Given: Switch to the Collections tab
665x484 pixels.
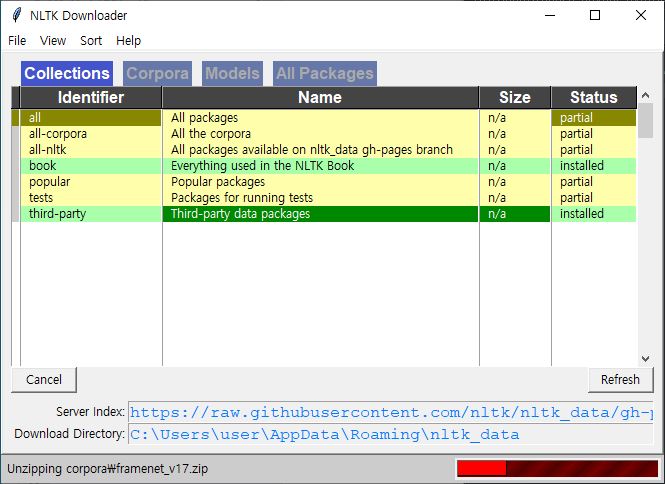Looking at the screenshot, I should pyautogui.click(x=67, y=73).
